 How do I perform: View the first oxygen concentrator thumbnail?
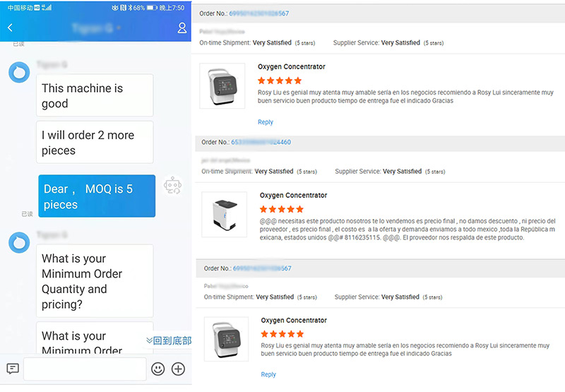(222, 86)
